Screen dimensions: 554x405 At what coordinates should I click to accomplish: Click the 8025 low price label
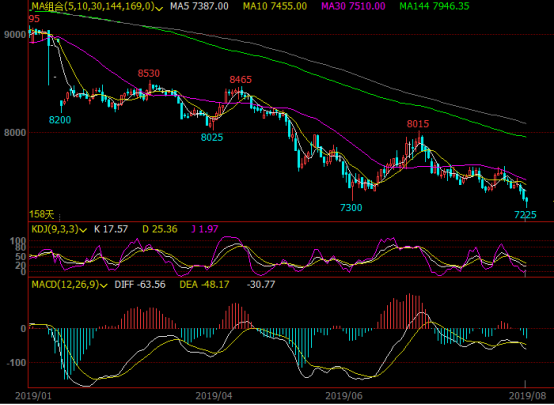[212, 137]
